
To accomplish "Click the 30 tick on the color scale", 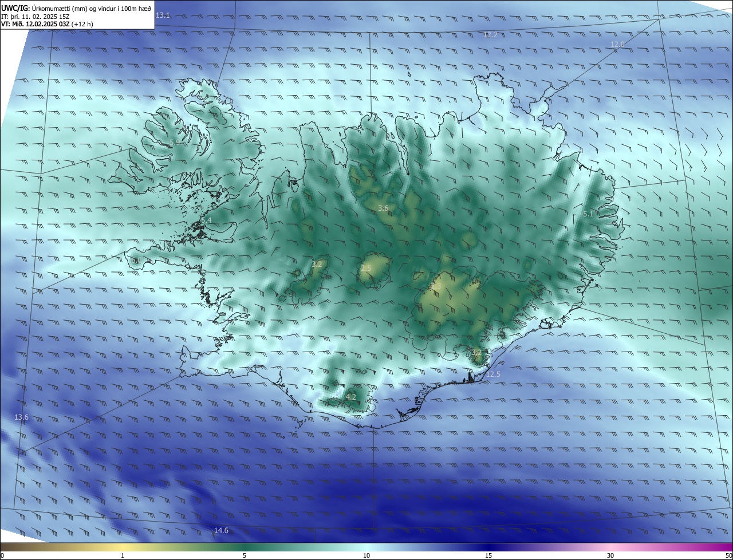I will (610, 555).
